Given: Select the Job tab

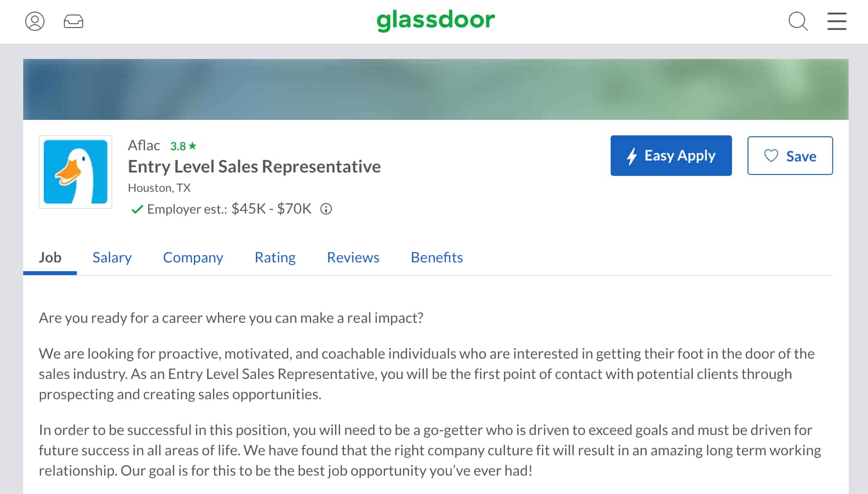Looking at the screenshot, I should coord(50,258).
